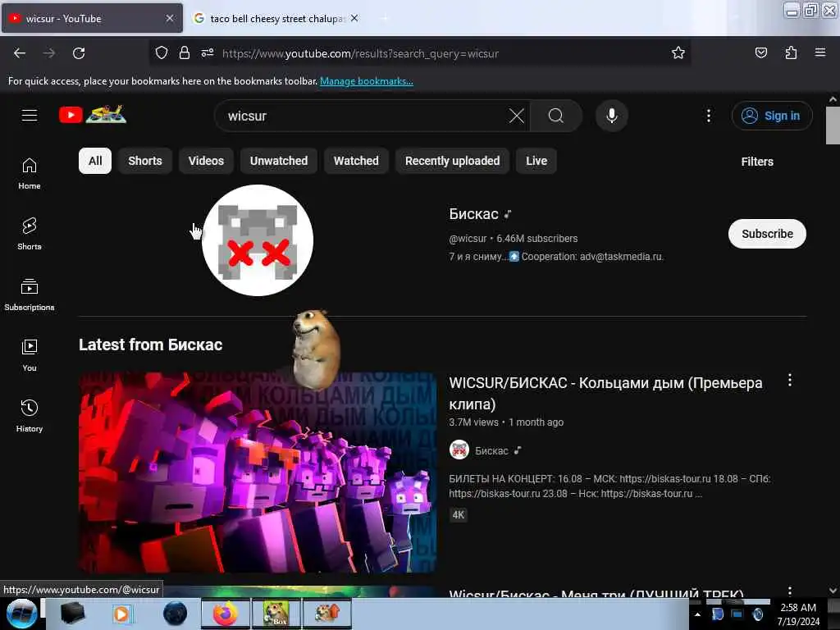The height and width of the screenshot is (630, 840).
Task: Go to Home in the sidebar
Action: point(30,174)
